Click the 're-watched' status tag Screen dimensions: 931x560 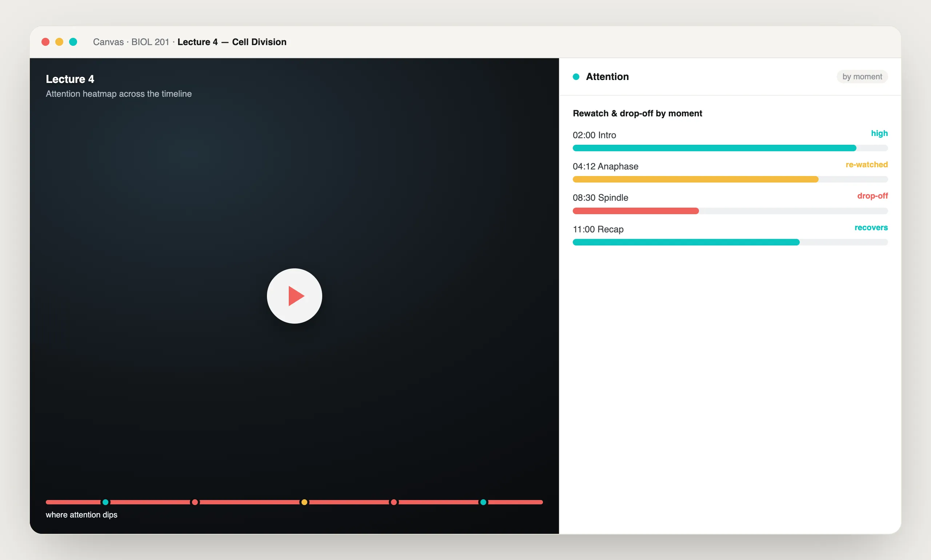click(867, 164)
